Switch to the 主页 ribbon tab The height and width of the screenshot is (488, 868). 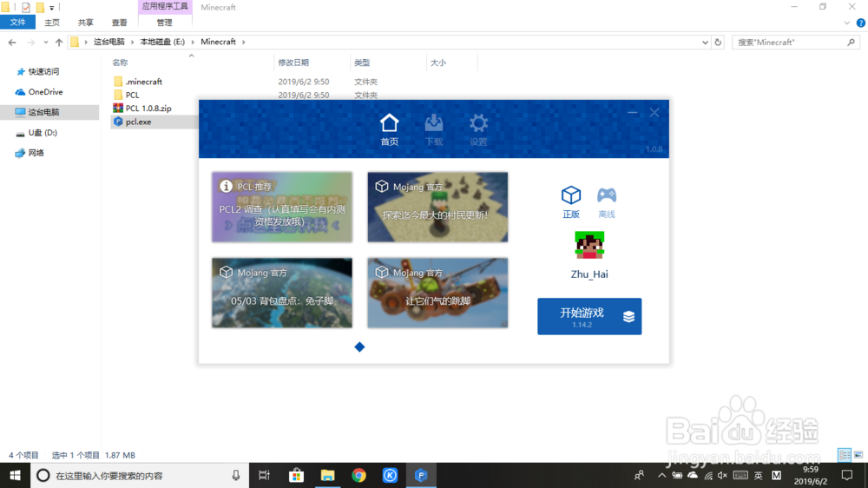point(52,23)
